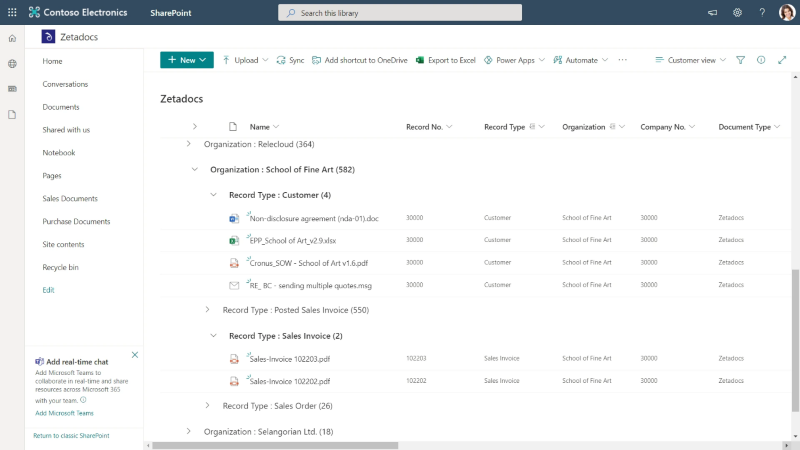This screenshot has height=450, width=800.
Task: Open Purchase Documents navigation item
Action: (76, 221)
